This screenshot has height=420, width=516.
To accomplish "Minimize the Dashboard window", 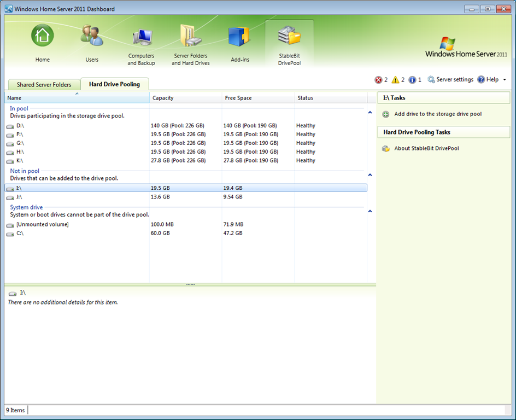I will click(x=472, y=9).
